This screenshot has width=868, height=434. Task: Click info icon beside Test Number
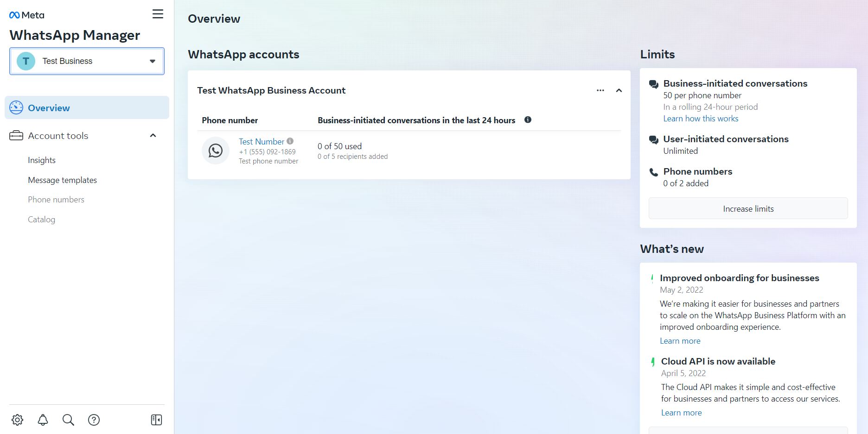[290, 141]
